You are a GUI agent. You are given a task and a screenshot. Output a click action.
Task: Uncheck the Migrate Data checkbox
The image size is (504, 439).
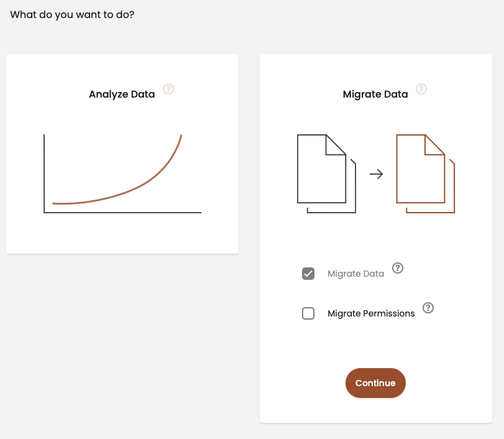point(308,274)
